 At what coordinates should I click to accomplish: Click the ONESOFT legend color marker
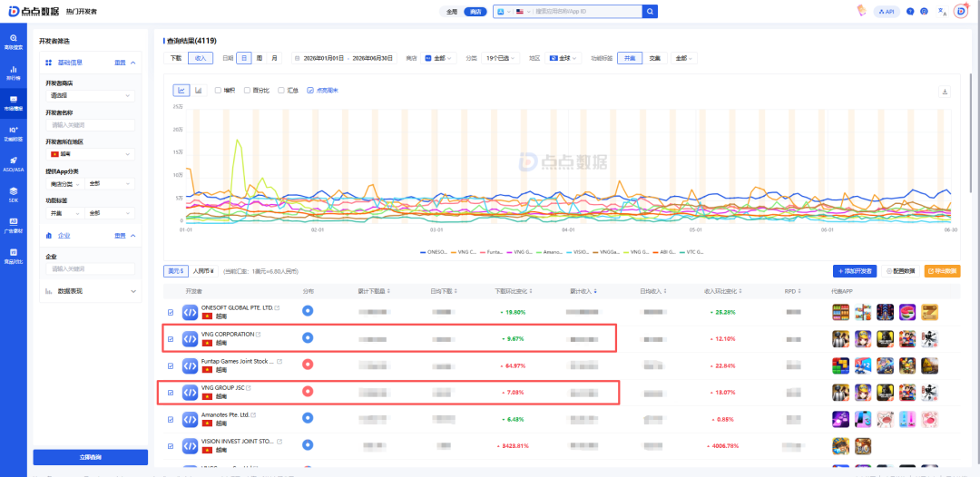423,252
